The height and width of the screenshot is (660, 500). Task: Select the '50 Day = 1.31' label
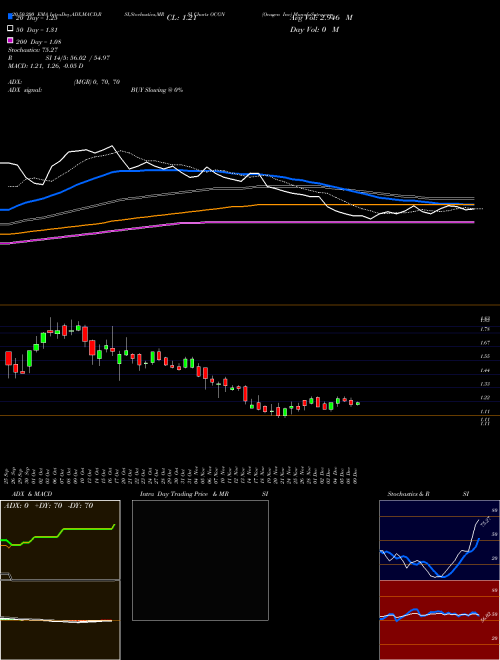coord(36,30)
